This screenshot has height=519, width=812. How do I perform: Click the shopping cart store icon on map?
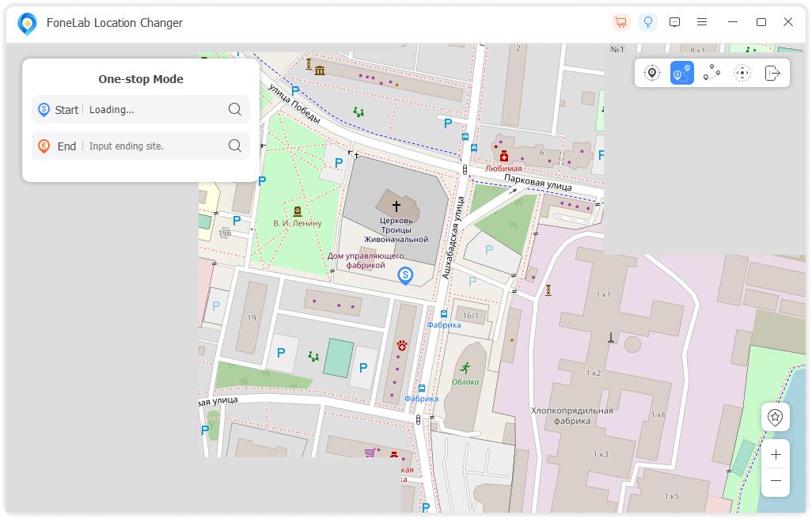point(370,453)
